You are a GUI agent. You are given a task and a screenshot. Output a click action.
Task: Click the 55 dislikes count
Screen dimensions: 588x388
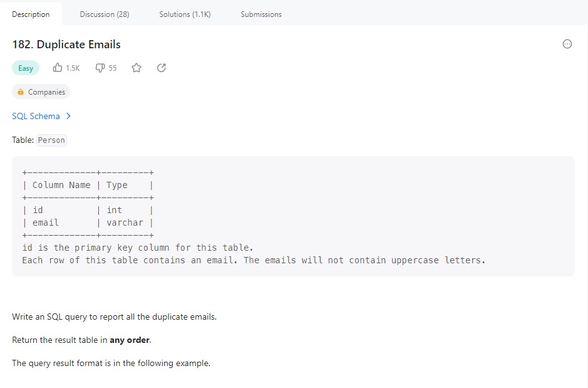(x=113, y=68)
